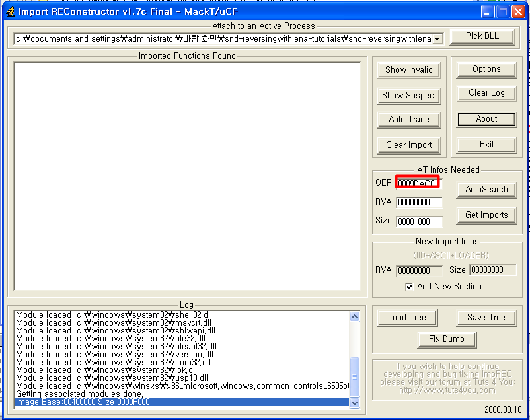Open the Attach to an Active Process dropdown

coord(437,39)
